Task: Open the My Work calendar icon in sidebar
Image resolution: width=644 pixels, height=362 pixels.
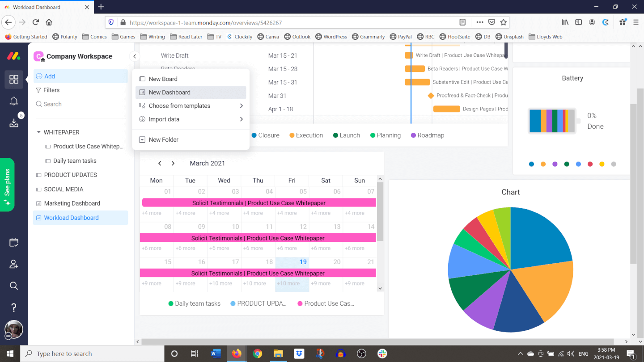Action: click(14, 242)
